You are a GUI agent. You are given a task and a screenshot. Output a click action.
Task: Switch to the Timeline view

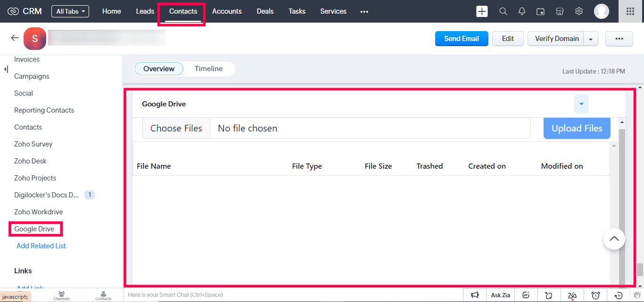209,69
